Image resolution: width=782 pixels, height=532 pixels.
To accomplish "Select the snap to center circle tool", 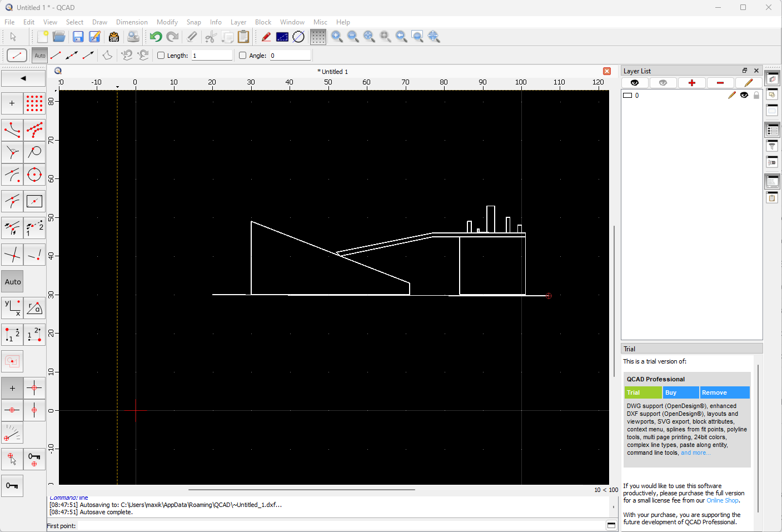I will (x=34, y=175).
